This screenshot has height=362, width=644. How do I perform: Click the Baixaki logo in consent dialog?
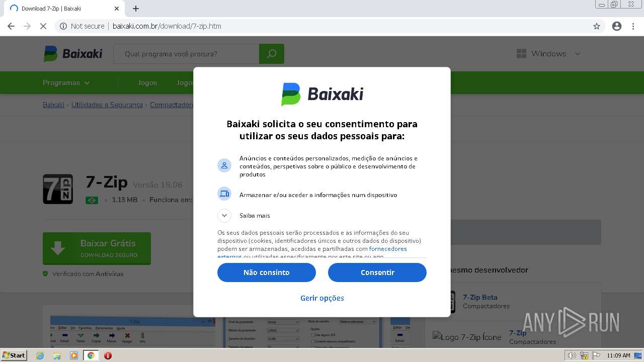(x=322, y=94)
